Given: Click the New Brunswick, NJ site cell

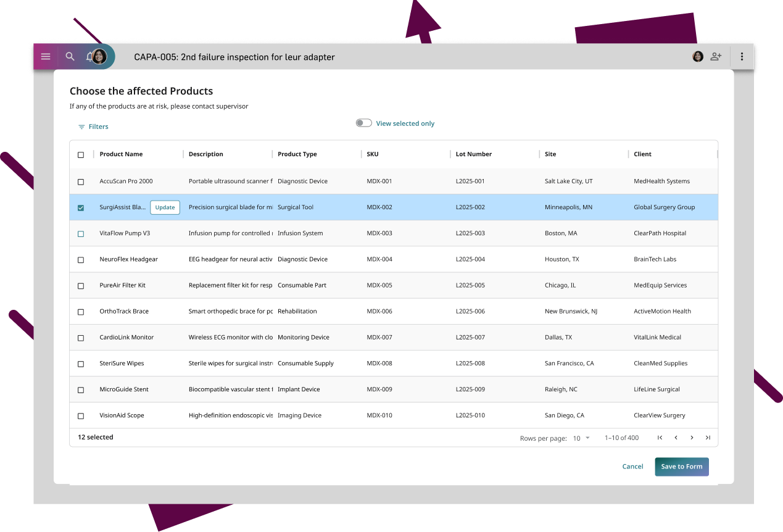Looking at the screenshot, I should click(571, 311).
